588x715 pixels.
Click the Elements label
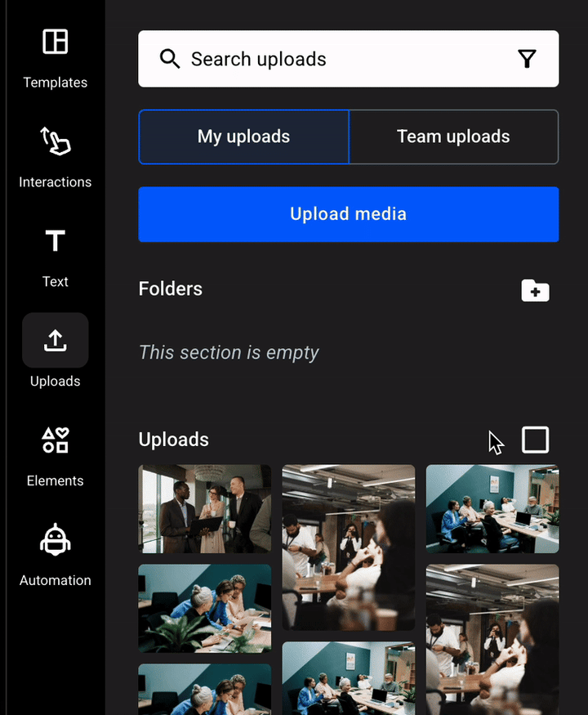pos(56,480)
